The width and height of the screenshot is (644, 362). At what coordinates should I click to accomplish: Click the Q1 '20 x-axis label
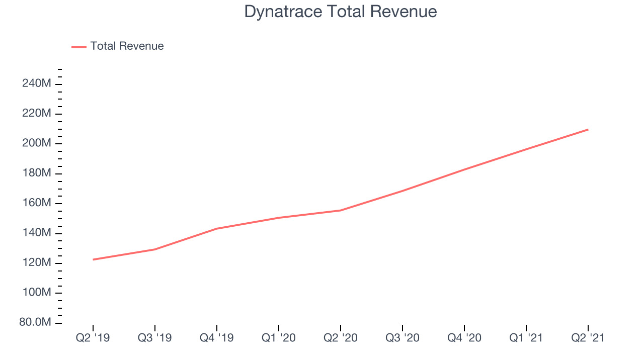278,338
